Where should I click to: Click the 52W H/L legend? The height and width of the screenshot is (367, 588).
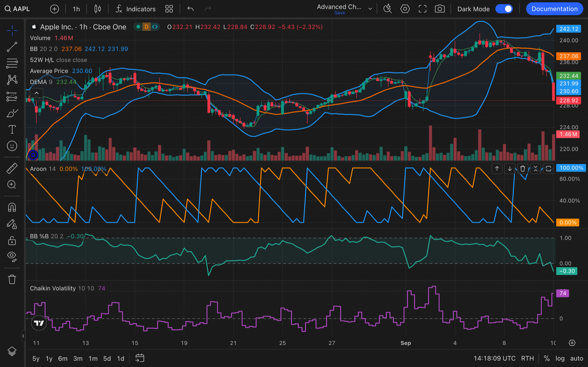58,60
